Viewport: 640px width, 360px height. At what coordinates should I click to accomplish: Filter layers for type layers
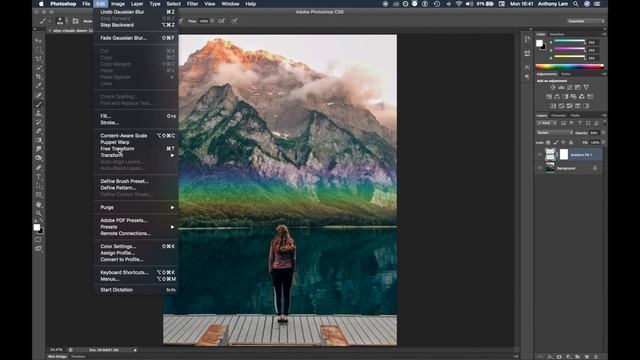click(580, 123)
